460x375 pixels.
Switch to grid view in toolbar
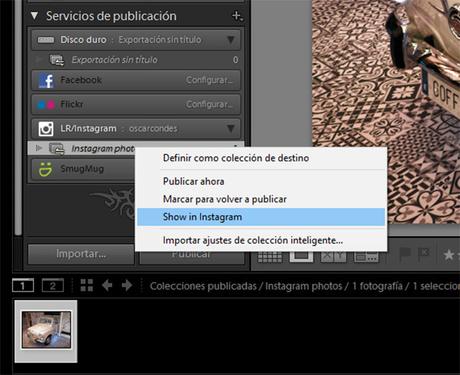(270, 257)
